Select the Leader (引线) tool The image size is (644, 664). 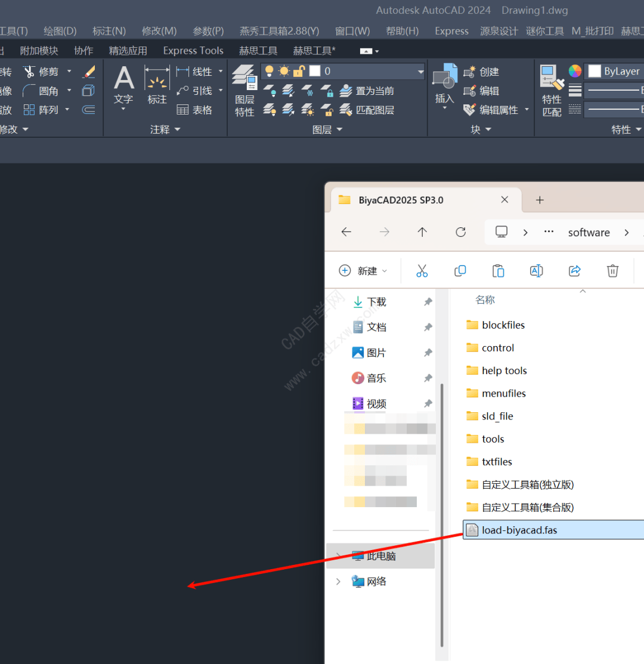tap(194, 91)
